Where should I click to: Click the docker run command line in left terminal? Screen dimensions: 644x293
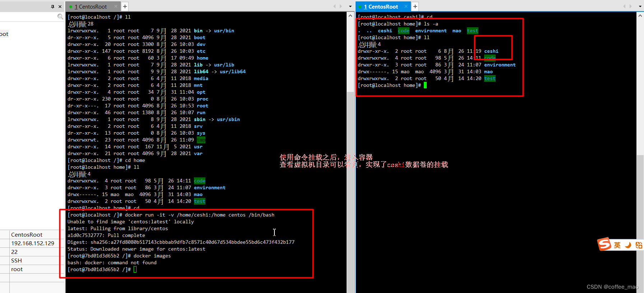[x=171, y=215]
